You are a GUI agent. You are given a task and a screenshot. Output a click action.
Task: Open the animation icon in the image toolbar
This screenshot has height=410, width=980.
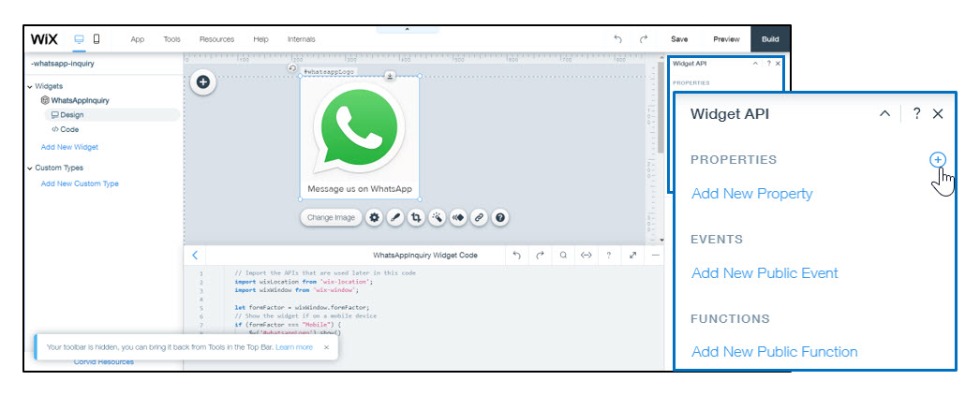[458, 218]
